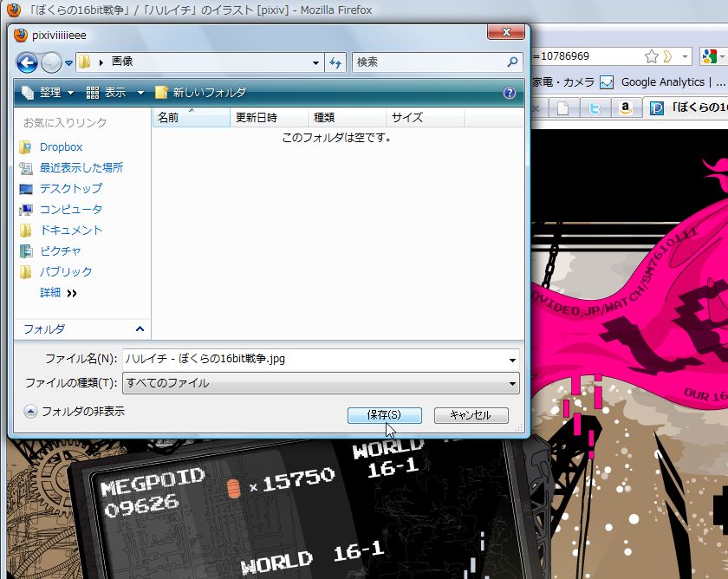Switch to the blank page Firefox tab

tap(562, 108)
